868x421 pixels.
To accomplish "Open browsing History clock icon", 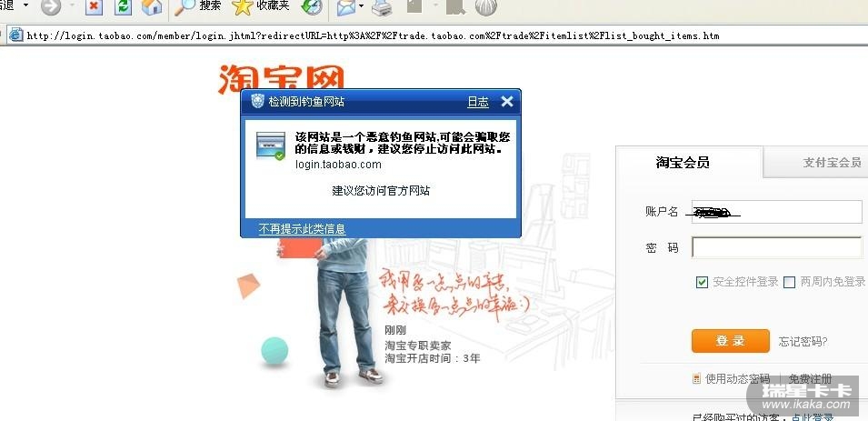I will (x=312, y=6).
